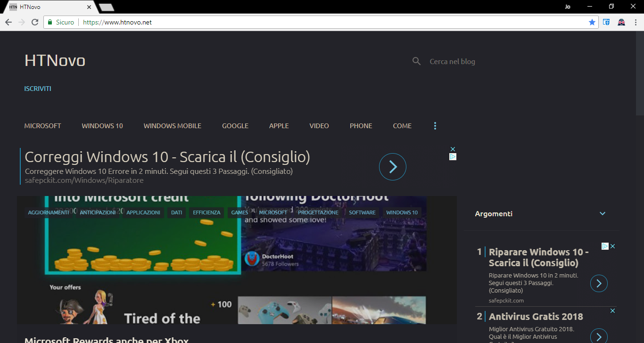The image size is (644, 343).
Task: Click the HTNovo blog title
Action: click(55, 61)
